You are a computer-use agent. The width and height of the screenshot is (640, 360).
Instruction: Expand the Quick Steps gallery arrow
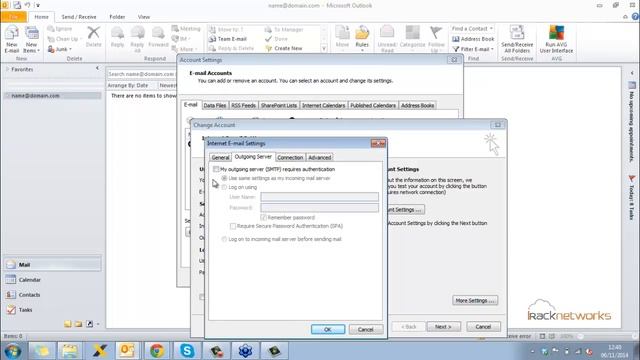pos(324,49)
